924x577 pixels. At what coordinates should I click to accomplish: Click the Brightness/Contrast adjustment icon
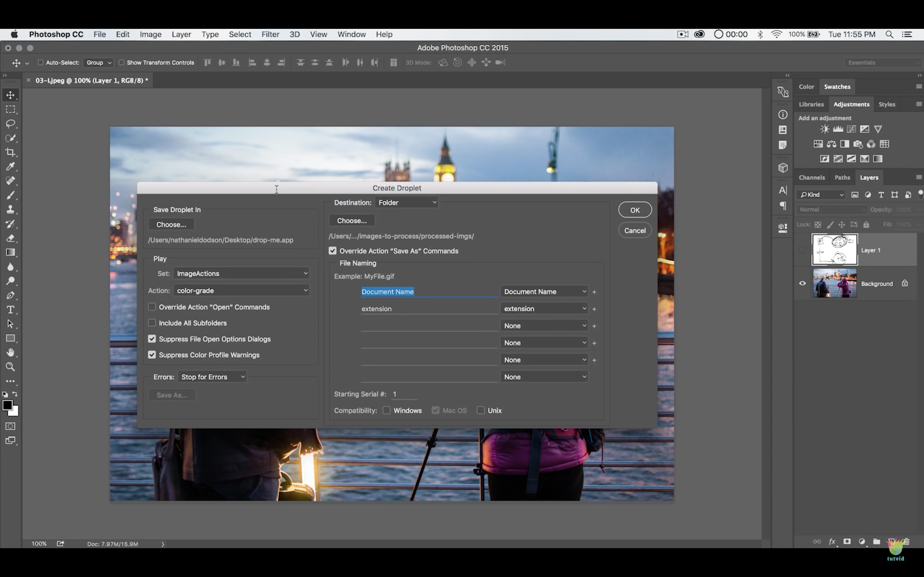coord(824,129)
